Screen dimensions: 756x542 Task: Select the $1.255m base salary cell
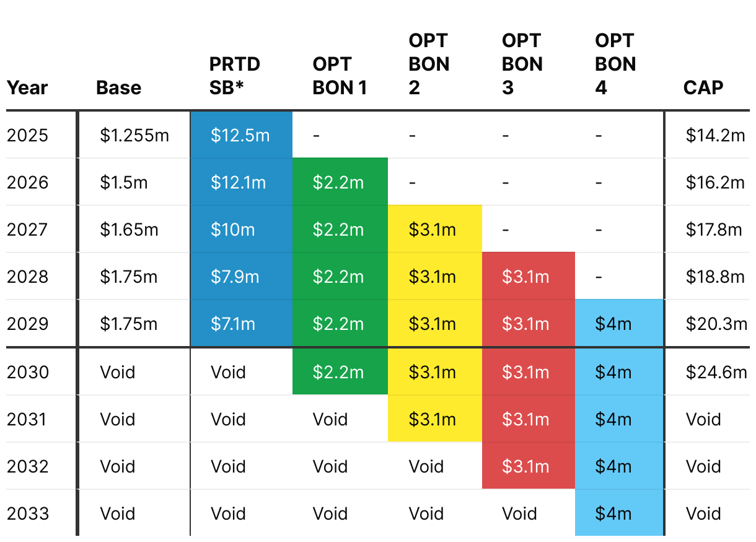(x=134, y=135)
